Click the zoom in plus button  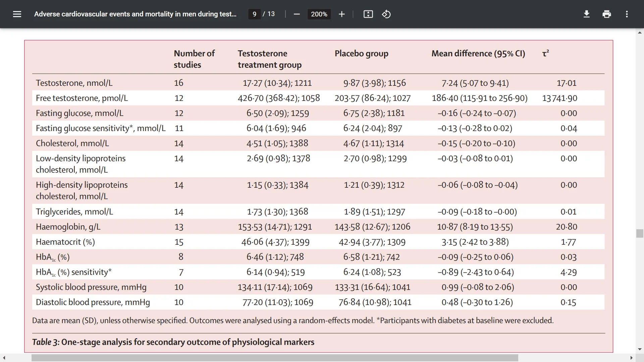341,14
